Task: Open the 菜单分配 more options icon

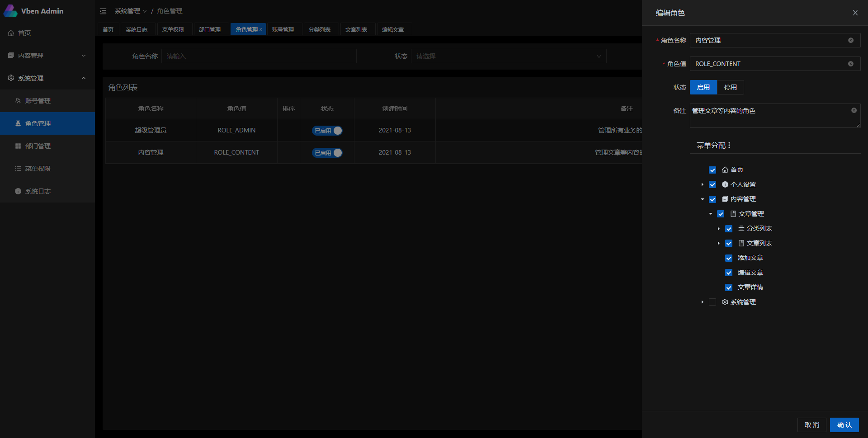Action: [729, 145]
